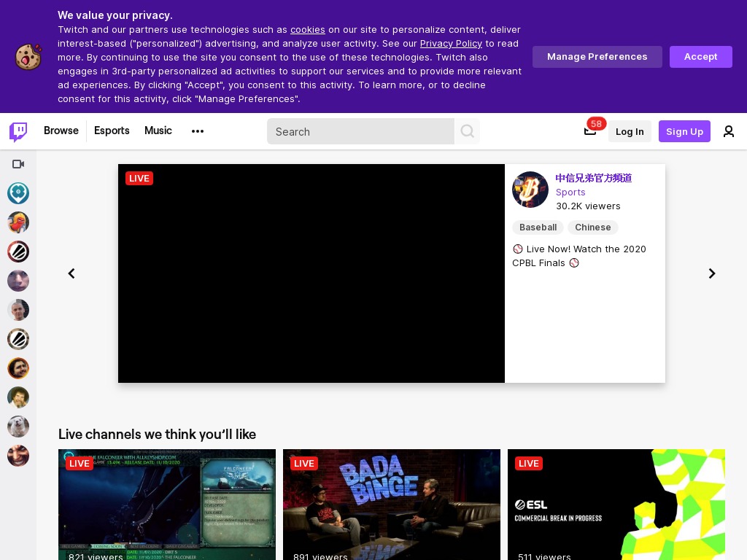This screenshot has width=747, height=560.
Task: Click the Accept cookies button
Action: (x=701, y=57)
